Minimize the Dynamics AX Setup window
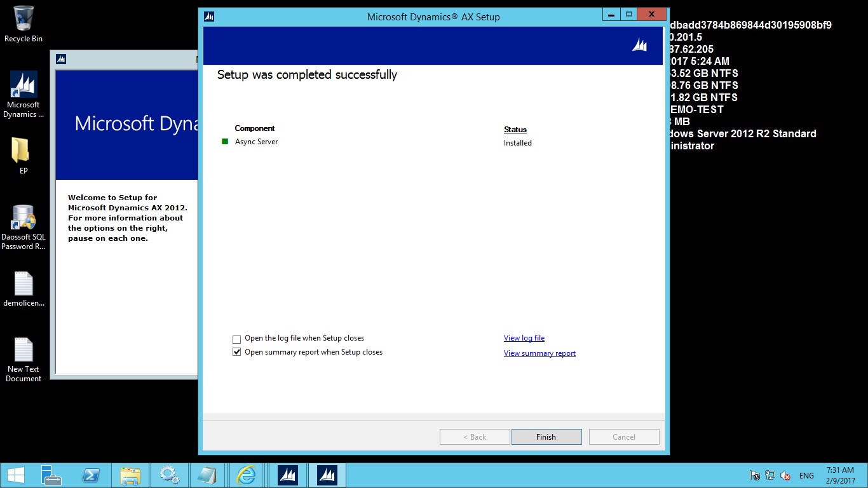The width and height of the screenshot is (868, 488). click(x=611, y=14)
